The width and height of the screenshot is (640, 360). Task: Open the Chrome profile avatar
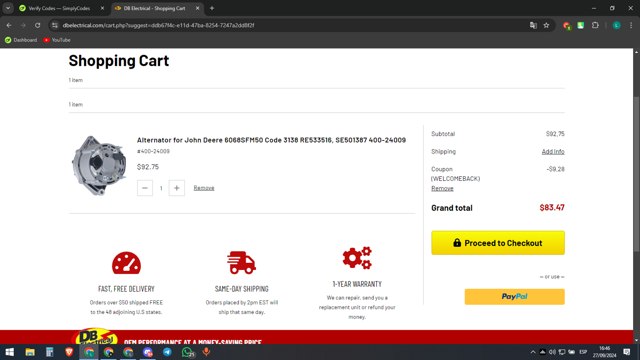point(617,25)
